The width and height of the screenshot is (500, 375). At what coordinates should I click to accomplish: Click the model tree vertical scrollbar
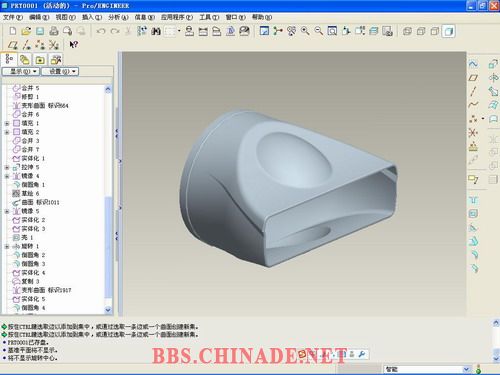[x=108, y=200]
